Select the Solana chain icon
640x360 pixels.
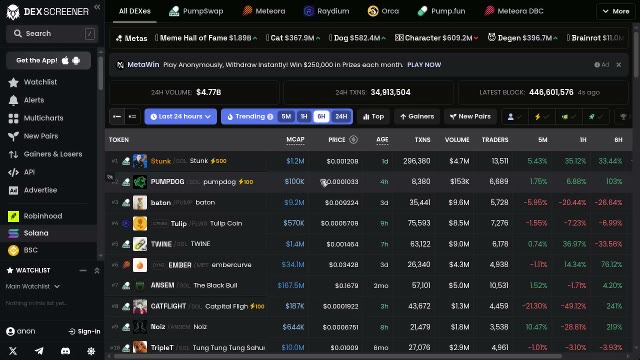click(x=13, y=233)
